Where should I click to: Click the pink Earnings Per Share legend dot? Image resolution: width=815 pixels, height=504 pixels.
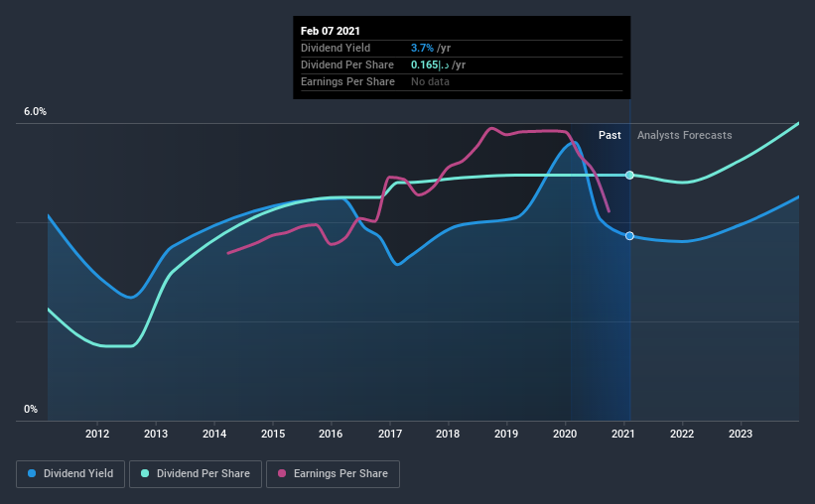click(x=282, y=473)
